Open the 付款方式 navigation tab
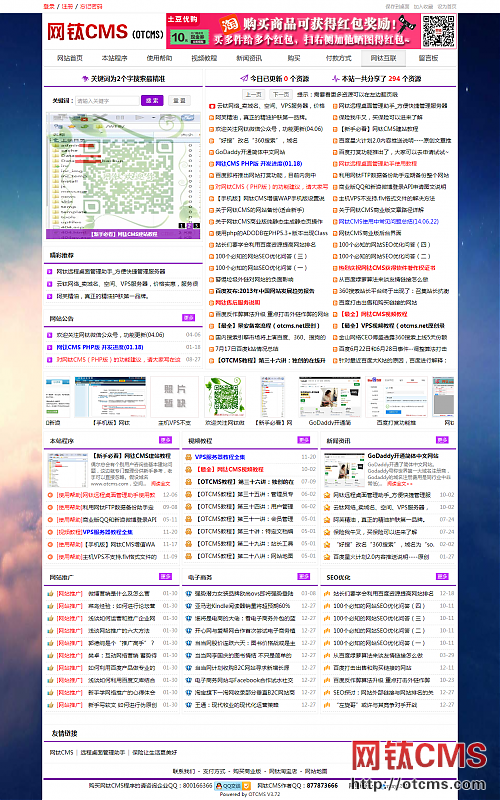The width and height of the screenshot is (500, 800). click(339, 58)
